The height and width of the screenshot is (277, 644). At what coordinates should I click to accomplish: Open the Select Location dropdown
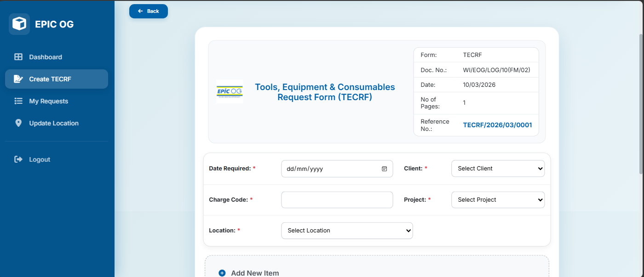tap(347, 231)
